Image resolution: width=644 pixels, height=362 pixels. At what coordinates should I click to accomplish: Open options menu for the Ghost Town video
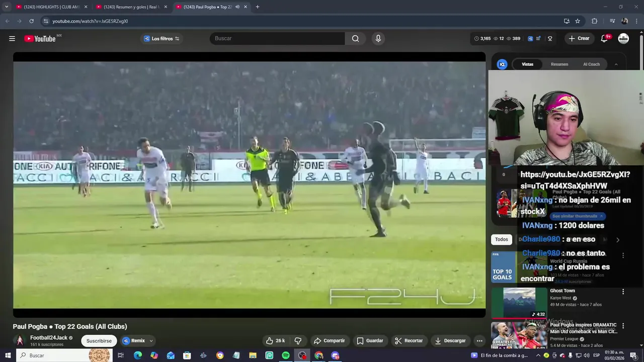coord(623,292)
